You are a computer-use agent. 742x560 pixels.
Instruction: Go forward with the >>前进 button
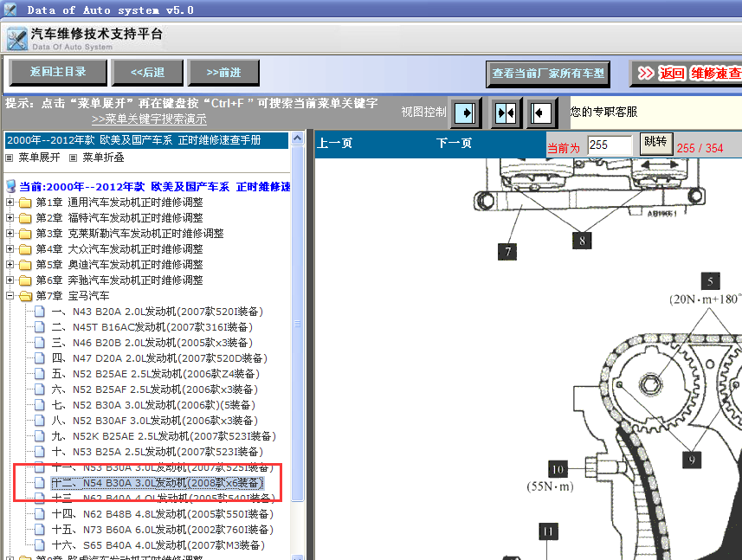point(223,73)
